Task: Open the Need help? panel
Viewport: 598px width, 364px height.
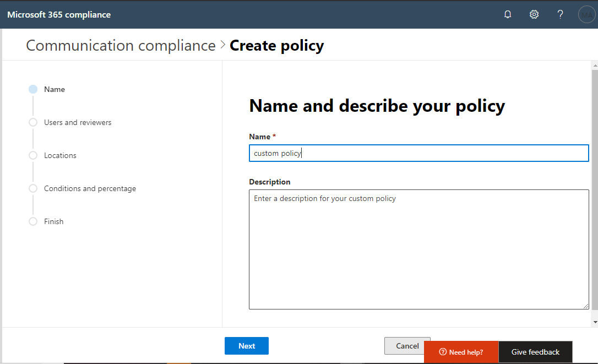Action: (x=461, y=352)
